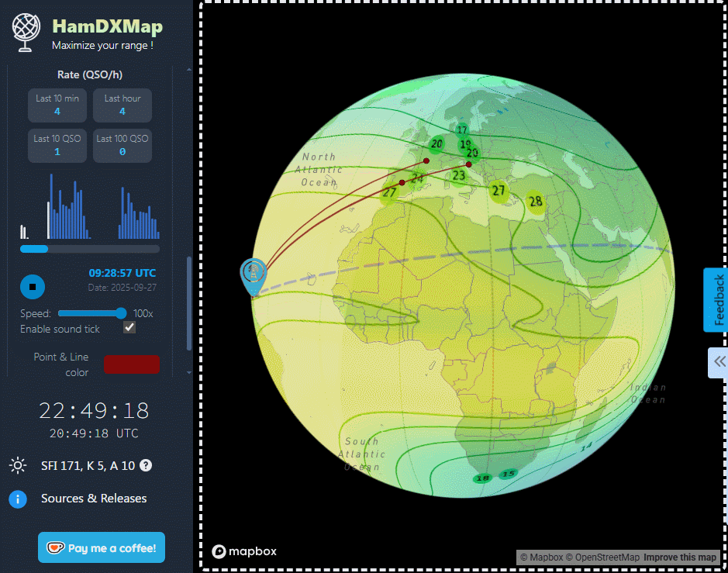This screenshot has width=728, height=573.
Task: Select the sun icon next to SFI readings
Action: (x=17, y=465)
